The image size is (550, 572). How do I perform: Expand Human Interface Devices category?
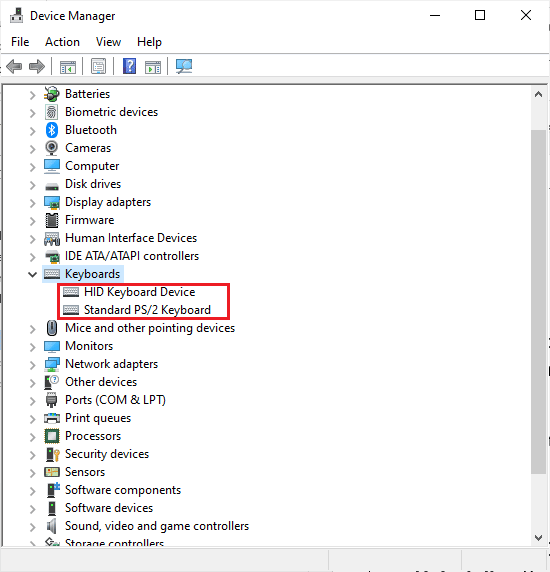(x=32, y=239)
